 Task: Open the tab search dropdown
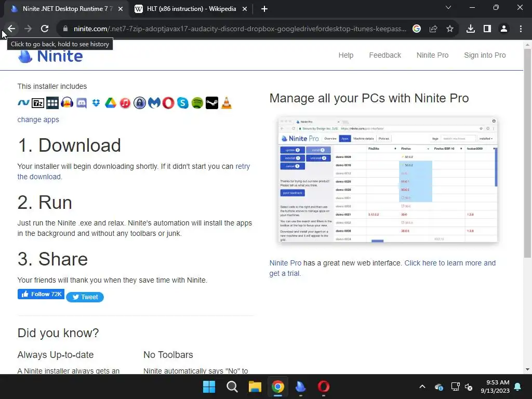[x=448, y=7]
